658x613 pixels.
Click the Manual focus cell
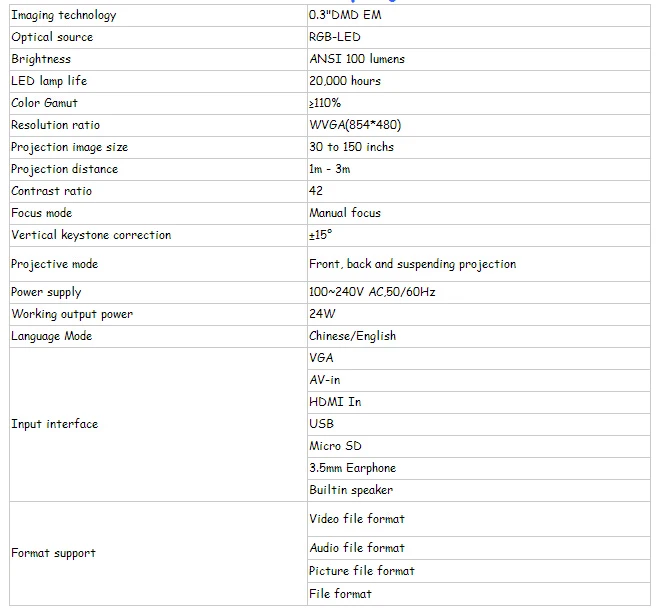pos(479,213)
